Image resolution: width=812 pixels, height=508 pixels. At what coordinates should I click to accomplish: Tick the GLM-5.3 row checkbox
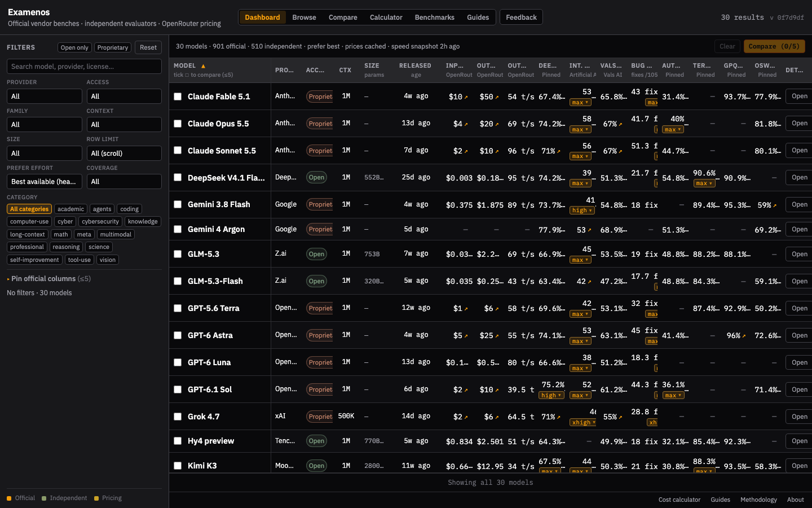[x=178, y=254]
